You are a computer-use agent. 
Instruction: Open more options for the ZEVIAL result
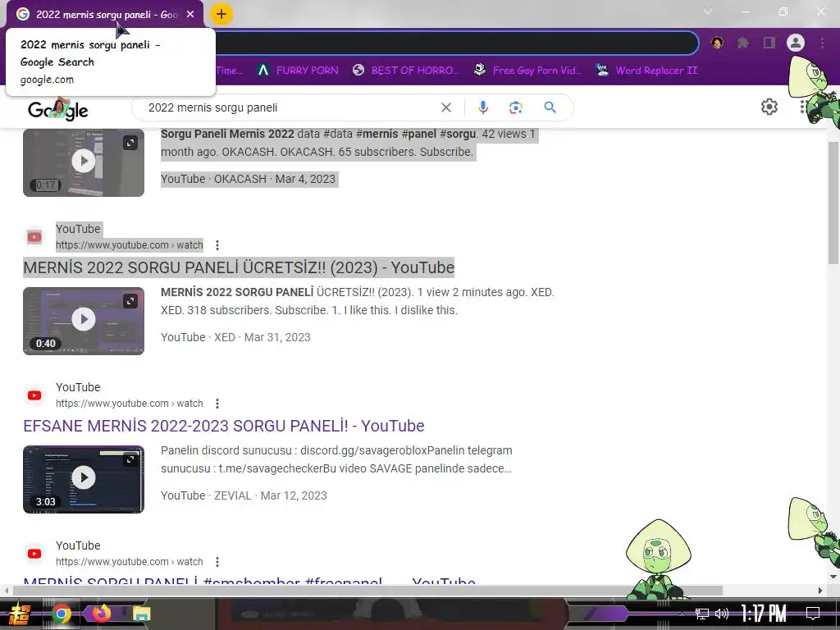coord(217,404)
